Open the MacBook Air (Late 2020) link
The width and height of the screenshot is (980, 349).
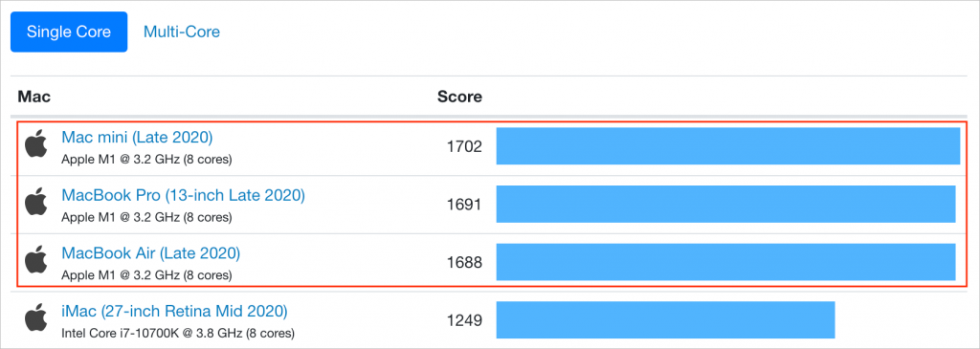(x=150, y=253)
